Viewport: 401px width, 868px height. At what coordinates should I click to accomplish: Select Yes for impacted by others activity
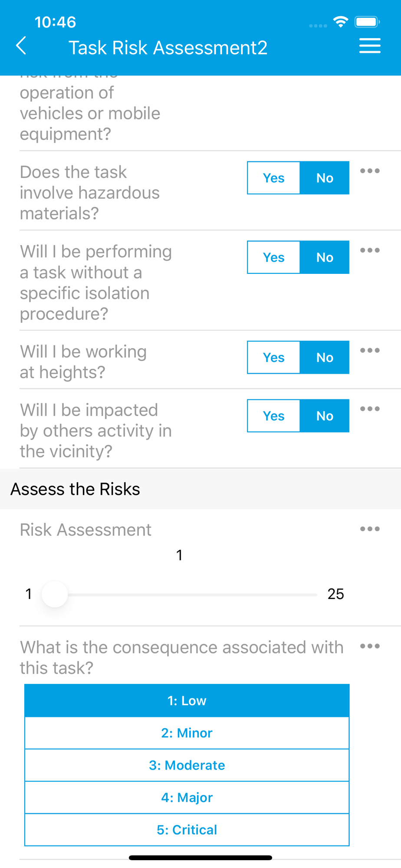[x=273, y=416]
